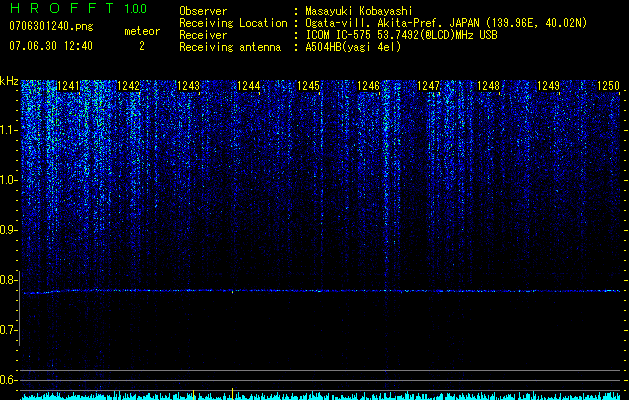Click the meteor count value 2
The width and height of the screenshot is (629, 400).
tap(142, 46)
